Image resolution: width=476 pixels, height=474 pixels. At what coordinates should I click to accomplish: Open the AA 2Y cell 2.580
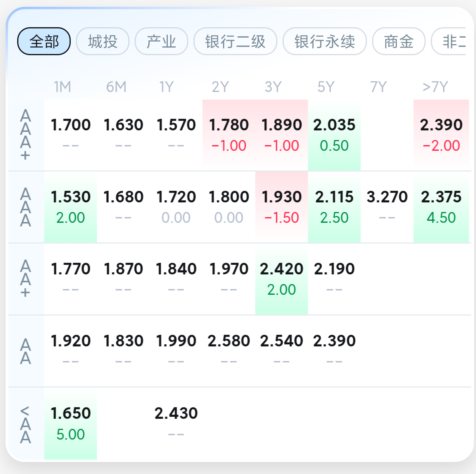click(x=229, y=350)
